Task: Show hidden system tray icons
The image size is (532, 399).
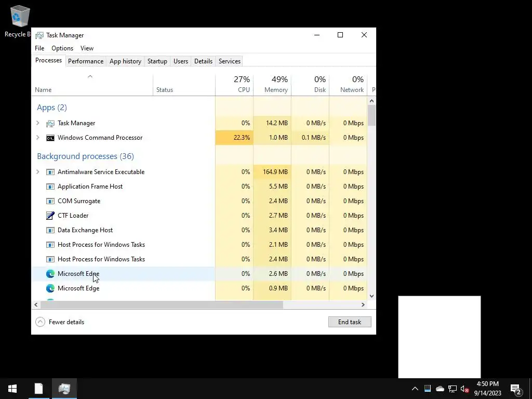Action: [415, 389]
